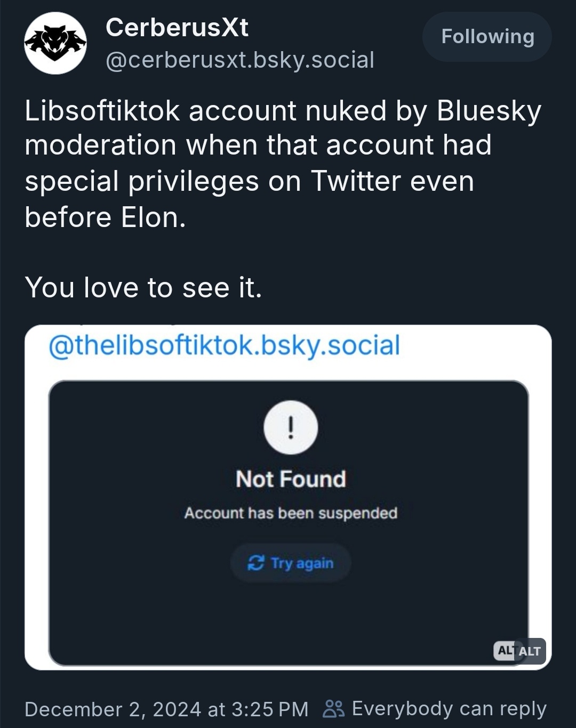Click the word Twitter in the post
The height and width of the screenshot is (728, 576).
click(356, 181)
